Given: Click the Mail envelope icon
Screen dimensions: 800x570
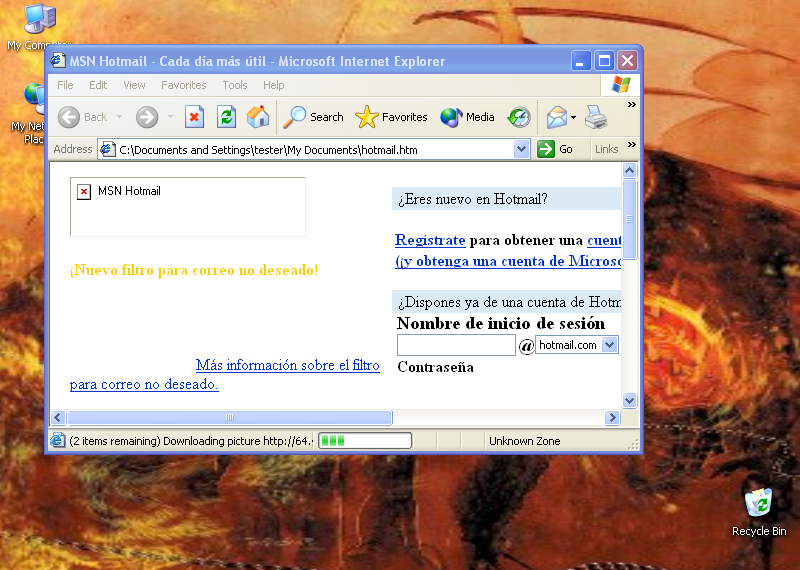Looking at the screenshot, I should [x=557, y=117].
